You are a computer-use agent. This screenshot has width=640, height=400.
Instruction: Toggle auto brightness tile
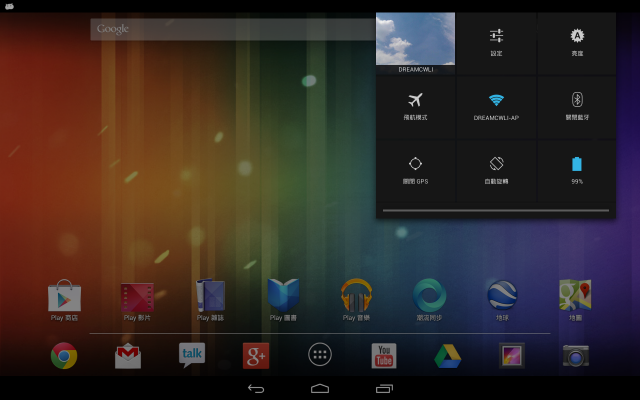tap(577, 43)
